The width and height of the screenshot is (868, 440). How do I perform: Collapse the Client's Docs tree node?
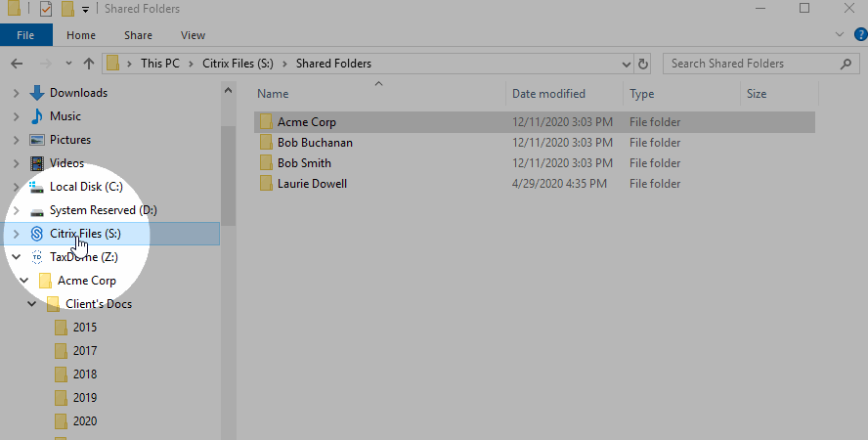pos(32,304)
